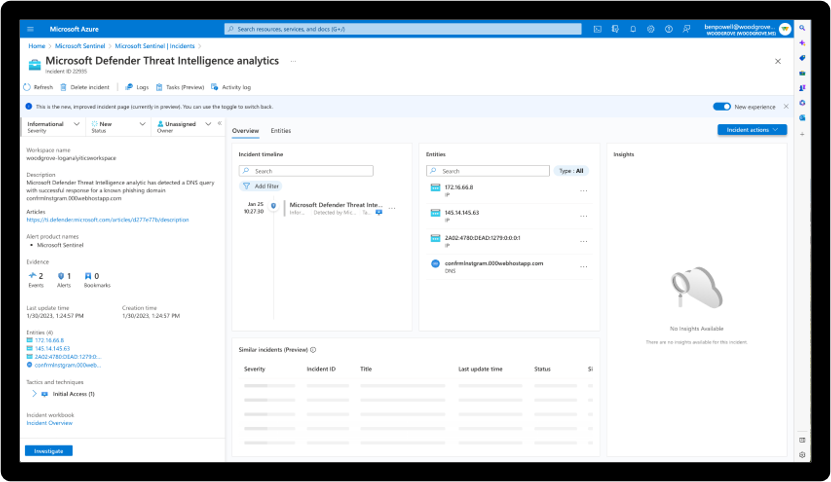This screenshot has height=482, width=831.
Task: Open confrmInstgram.000web... entity link in left pane
Action: (67, 365)
